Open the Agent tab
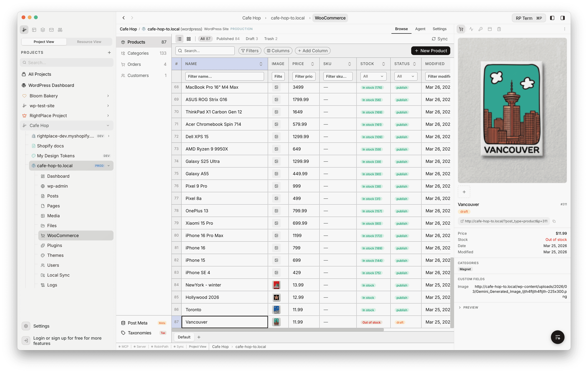This screenshot has width=588, height=373. click(420, 29)
